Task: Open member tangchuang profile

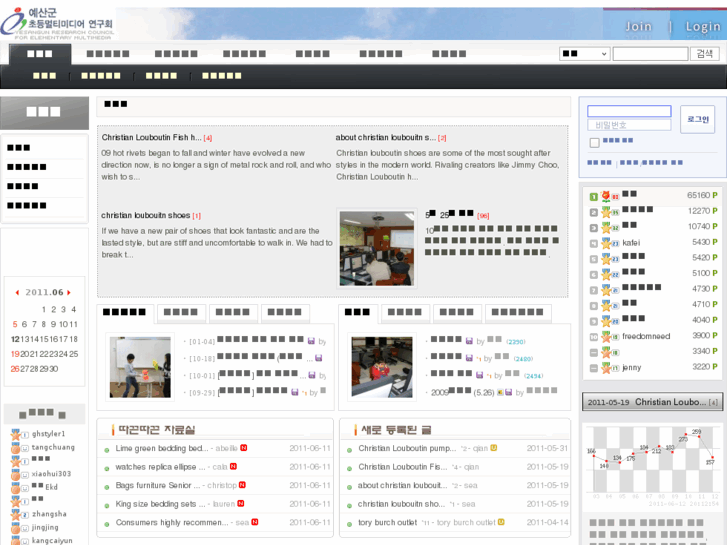Action: tap(53, 447)
